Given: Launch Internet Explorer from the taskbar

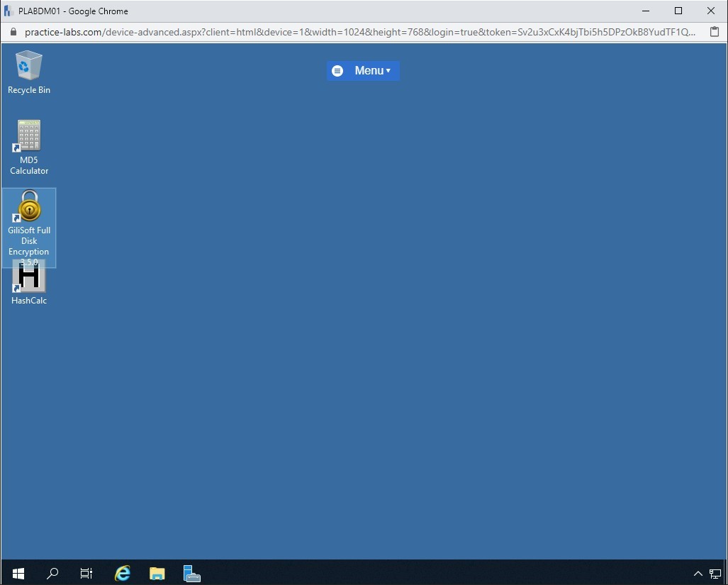Looking at the screenshot, I should pos(123,573).
